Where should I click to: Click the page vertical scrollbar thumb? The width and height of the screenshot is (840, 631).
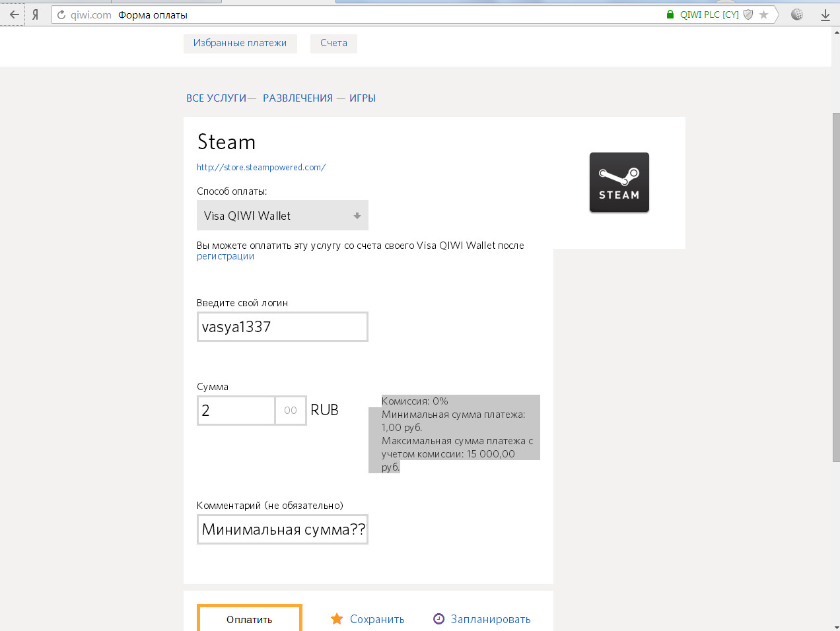pyautogui.click(x=836, y=287)
